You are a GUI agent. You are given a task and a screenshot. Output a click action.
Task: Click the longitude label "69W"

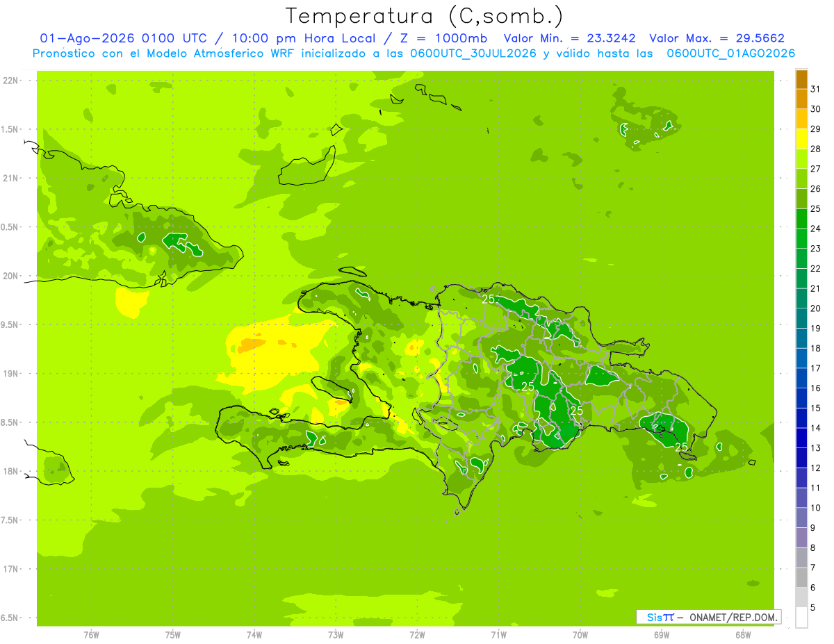pyautogui.click(x=662, y=635)
